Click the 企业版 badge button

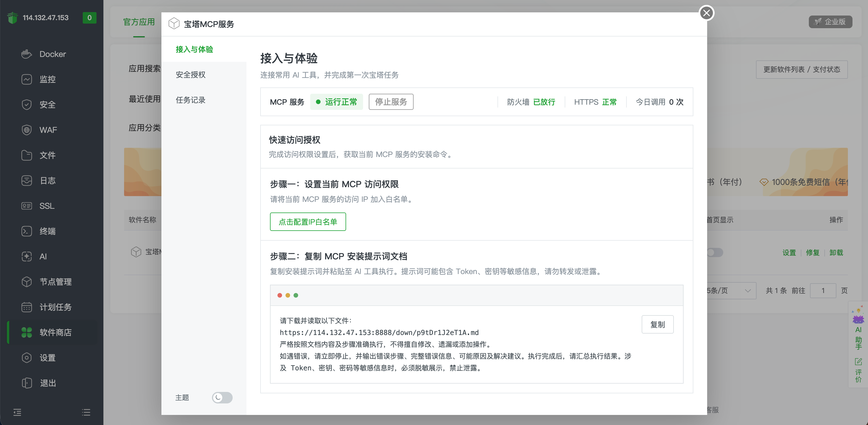click(x=830, y=22)
